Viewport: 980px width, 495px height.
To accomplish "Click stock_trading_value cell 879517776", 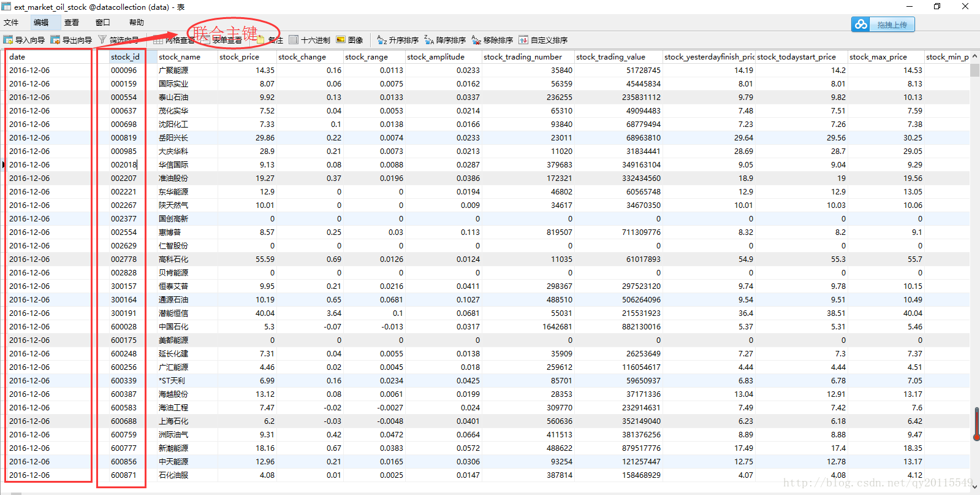I will [618, 448].
